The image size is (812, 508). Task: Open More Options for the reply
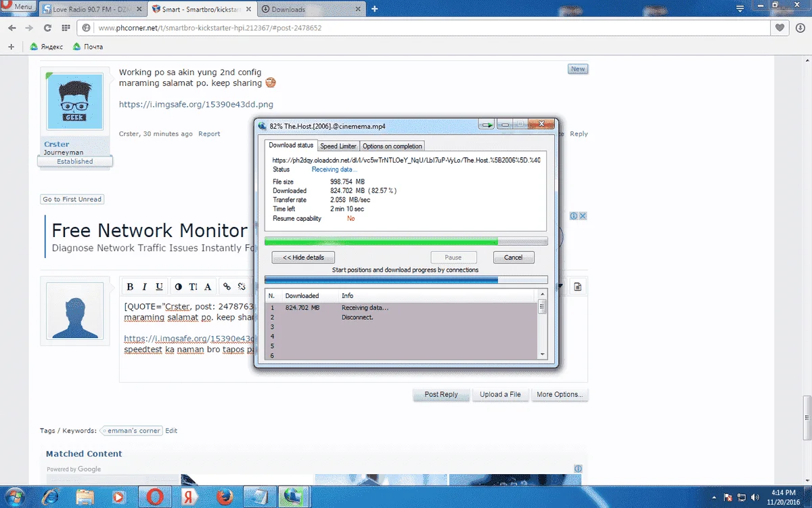tap(559, 394)
